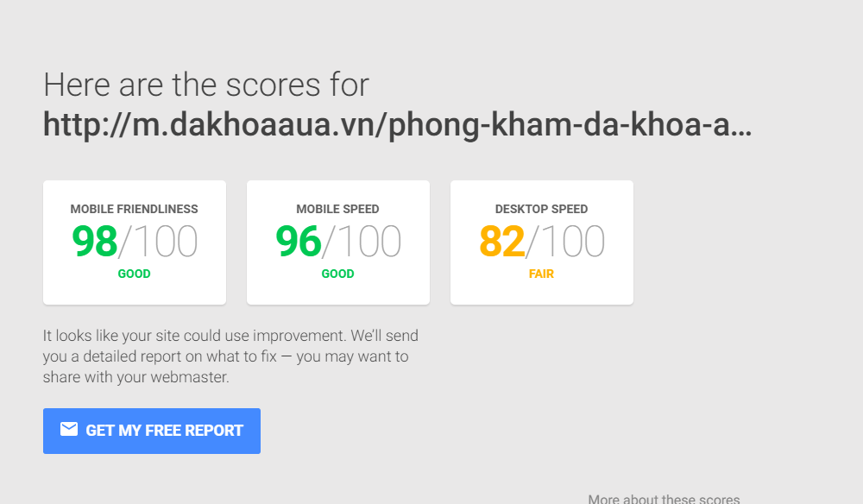Click the FAIR rating under Desktop Speed
The width and height of the screenshot is (863, 504).
[542, 274]
